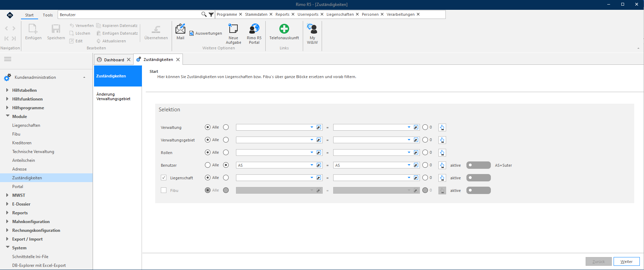Toggle the aktive switch for Benutzer
Screen dimensions: 644x270
click(478, 165)
